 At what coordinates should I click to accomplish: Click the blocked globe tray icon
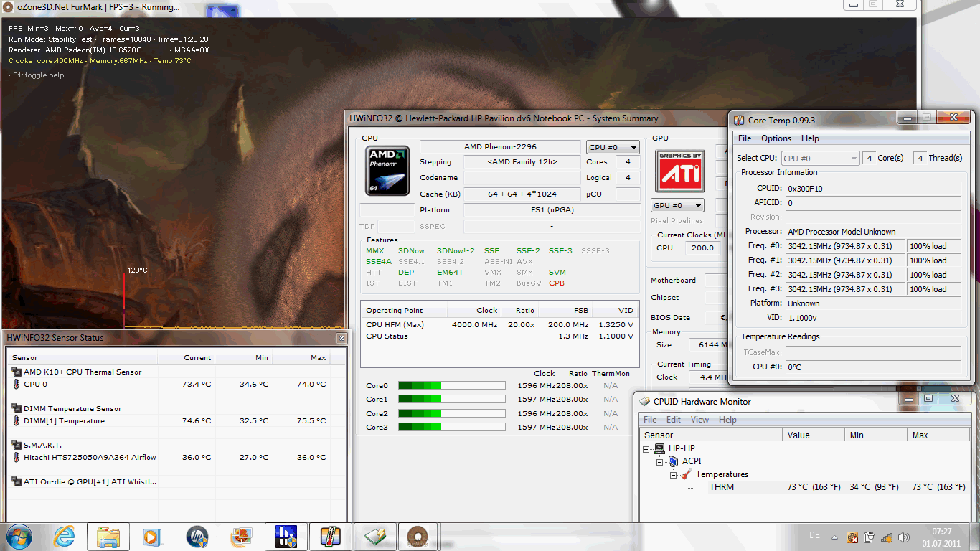[852, 537]
